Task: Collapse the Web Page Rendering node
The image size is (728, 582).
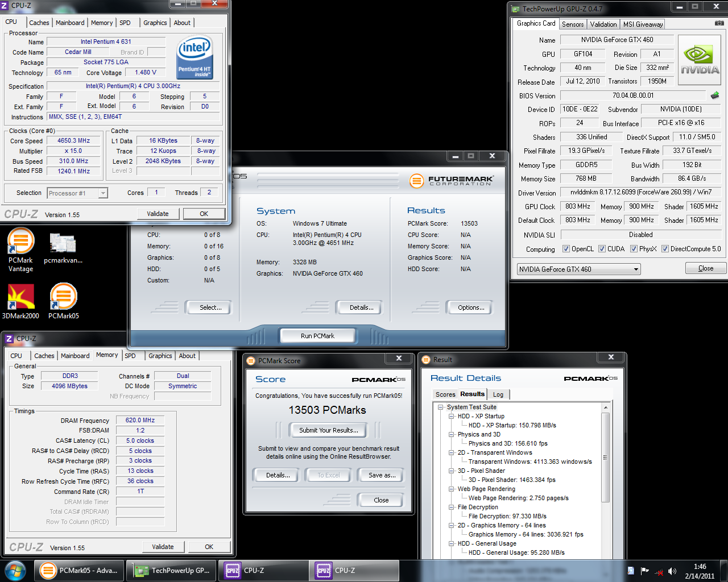Action: tap(452, 489)
